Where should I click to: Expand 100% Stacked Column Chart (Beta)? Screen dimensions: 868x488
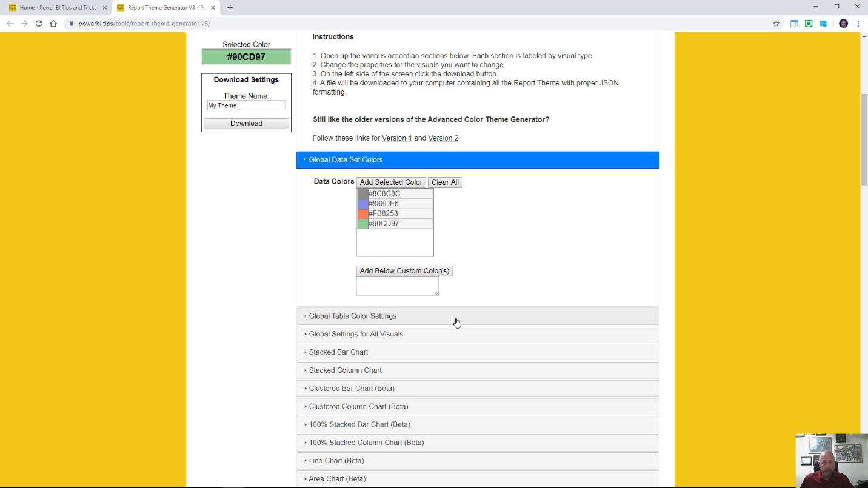coord(478,443)
